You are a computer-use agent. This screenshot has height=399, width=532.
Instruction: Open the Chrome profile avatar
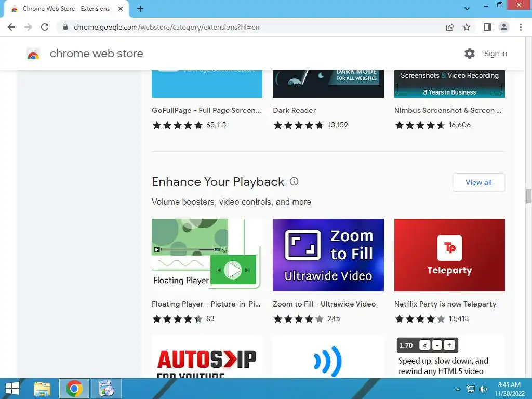coord(504,27)
